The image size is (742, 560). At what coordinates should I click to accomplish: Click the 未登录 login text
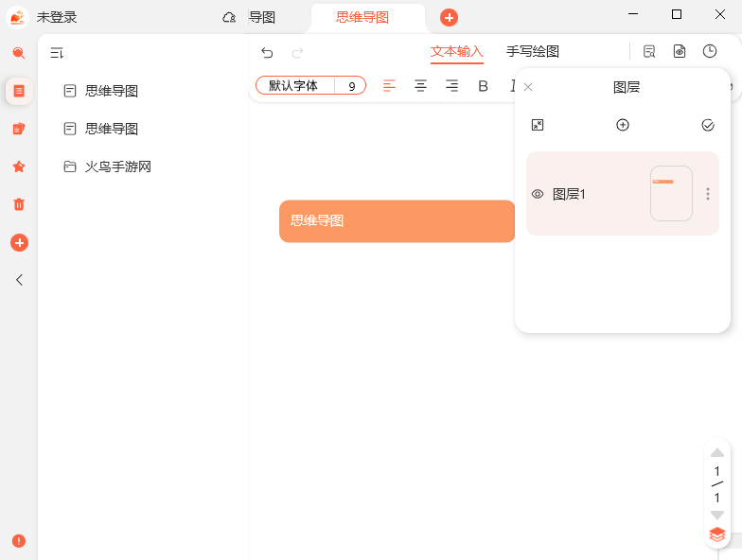click(x=57, y=17)
